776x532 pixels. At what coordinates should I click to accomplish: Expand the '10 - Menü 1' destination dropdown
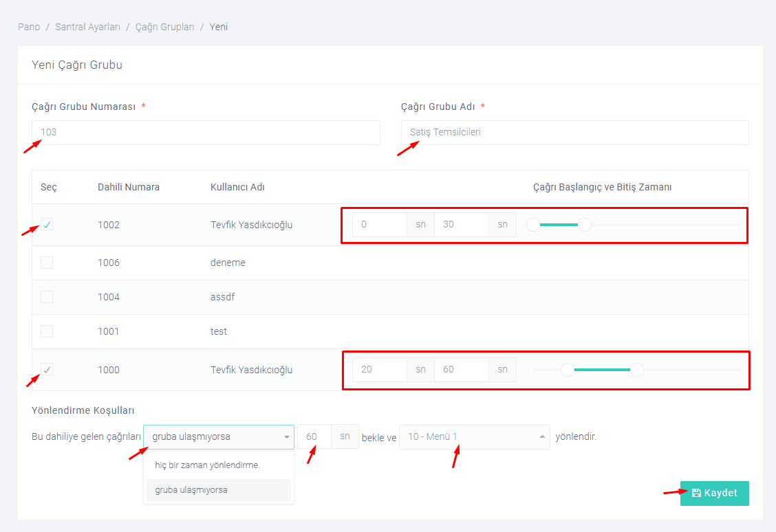point(474,437)
